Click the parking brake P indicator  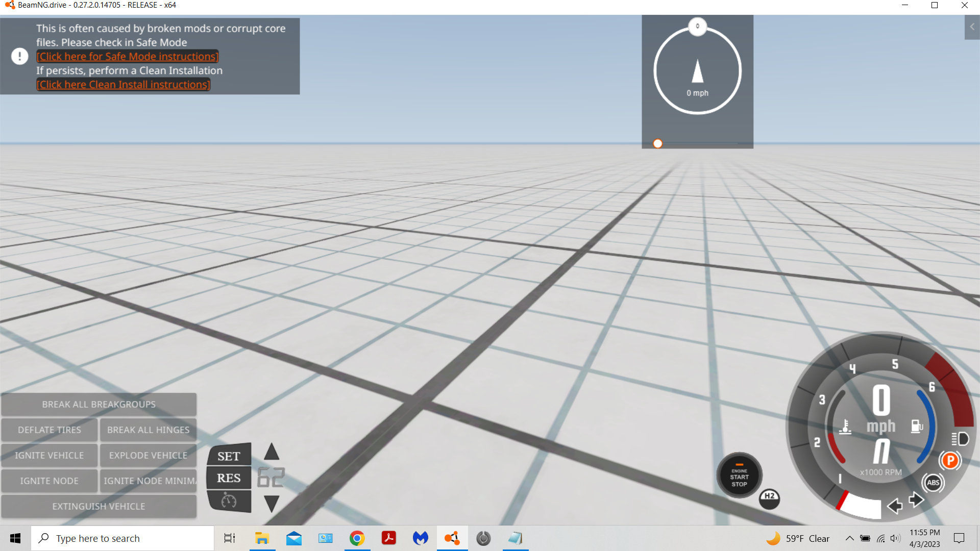950,461
